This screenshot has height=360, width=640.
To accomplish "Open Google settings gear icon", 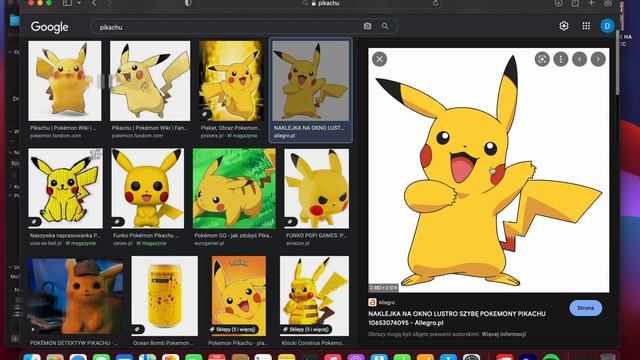I will click(564, 26).
